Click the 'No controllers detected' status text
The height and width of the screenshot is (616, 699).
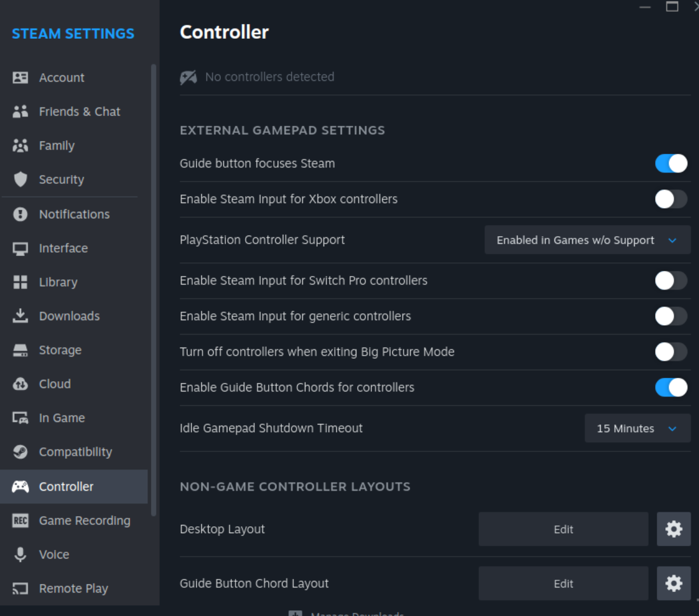pyautogui.click(x=270, y=76)
